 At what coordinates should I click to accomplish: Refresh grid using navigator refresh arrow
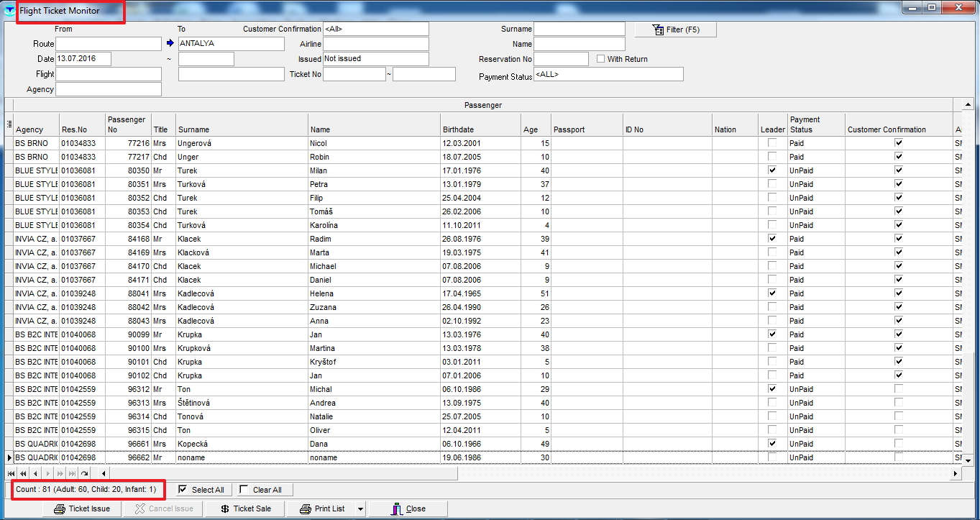(x=84, y=473)
